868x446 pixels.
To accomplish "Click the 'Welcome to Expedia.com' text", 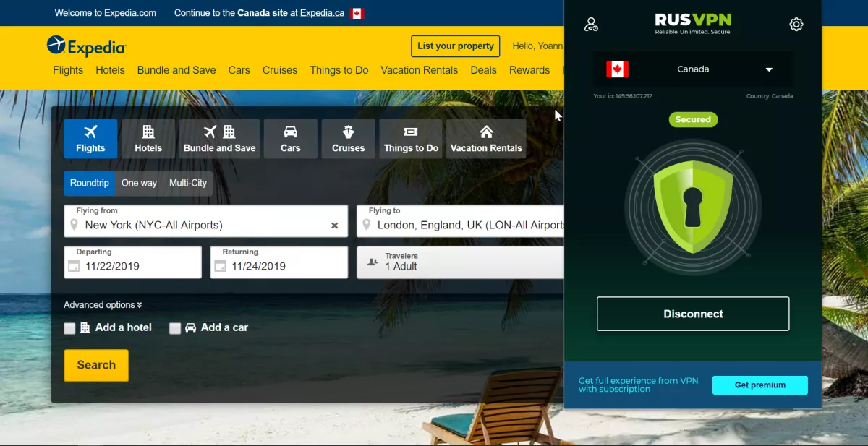I will pos(106,13).
